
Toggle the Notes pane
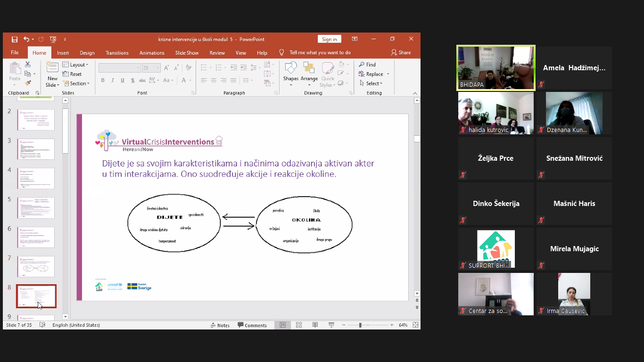click(x=220, y=325)
